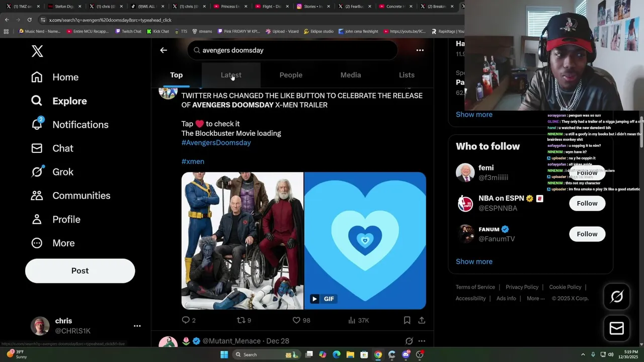This screenshot has height=362, width=644.
Task: Open @Mutant_Menace profile handle
Action: (x=231, y=341)
